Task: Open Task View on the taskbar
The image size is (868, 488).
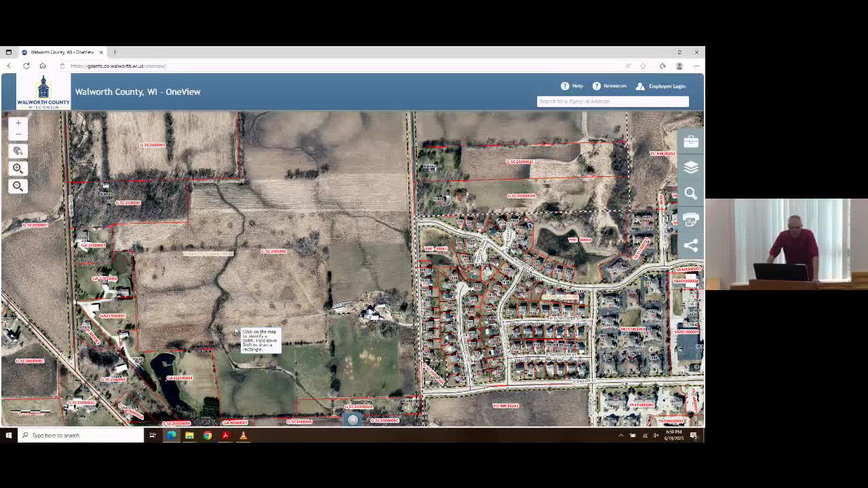Action: point(153,435)
